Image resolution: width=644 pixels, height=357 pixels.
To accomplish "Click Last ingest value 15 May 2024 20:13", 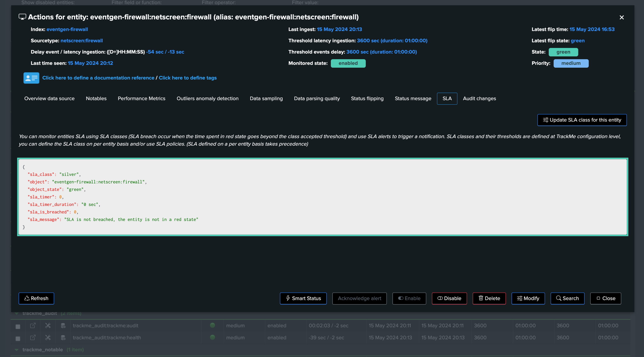I will pos(339,29).
